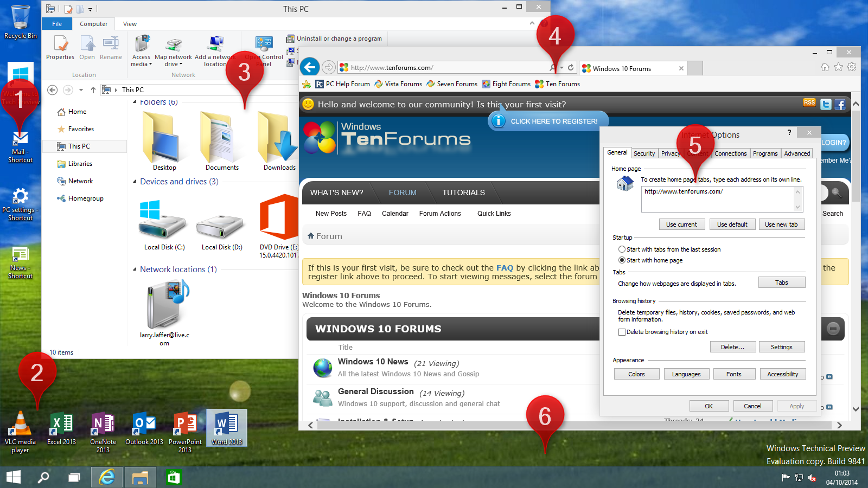
Task: Open the File tab in This PC
Action: pyautogui.click(x=57, y=24)
